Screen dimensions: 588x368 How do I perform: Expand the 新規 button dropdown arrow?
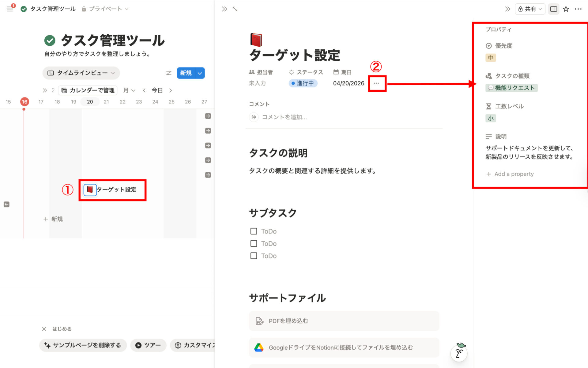click(200, 73)
